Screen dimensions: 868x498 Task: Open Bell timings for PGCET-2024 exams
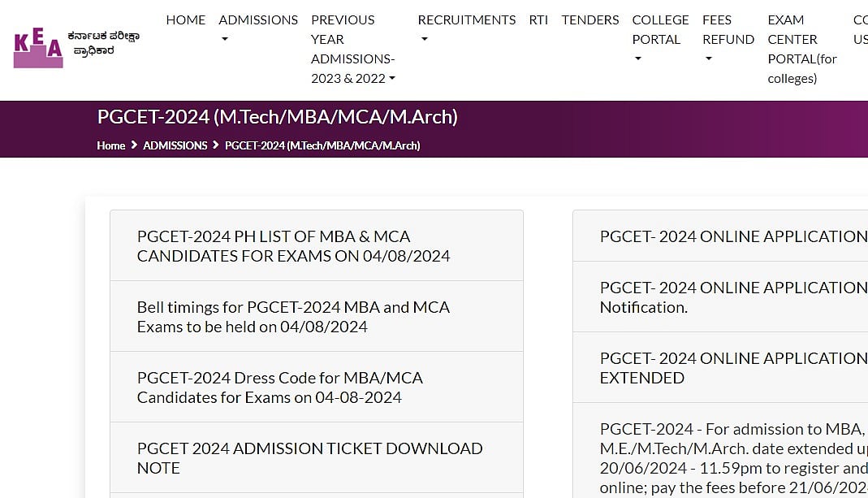tap(293, 317)
